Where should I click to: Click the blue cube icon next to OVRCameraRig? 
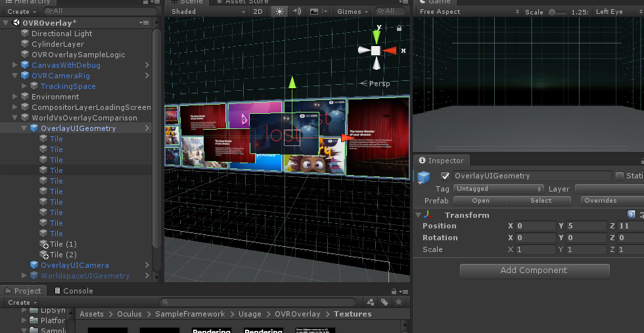click(x=25, y=76)
